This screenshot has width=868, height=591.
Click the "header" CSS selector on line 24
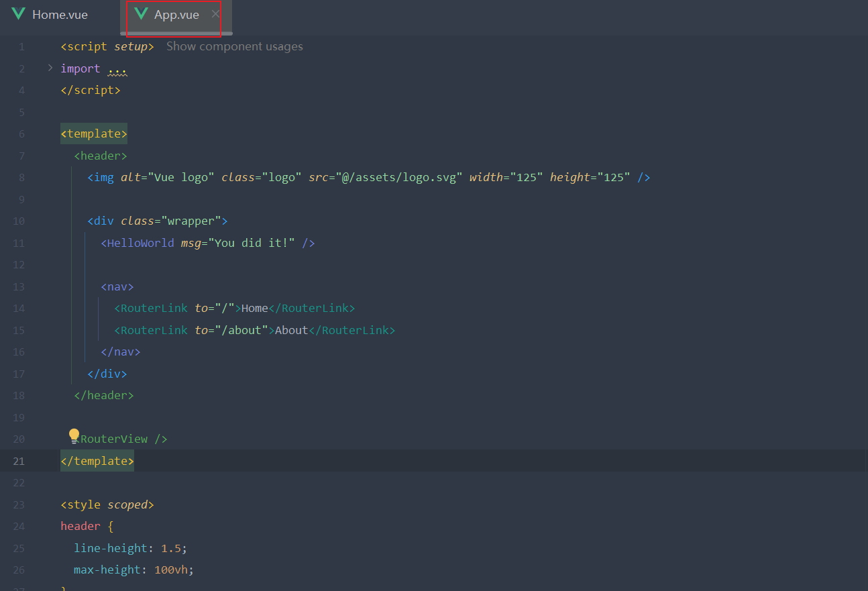80,526
